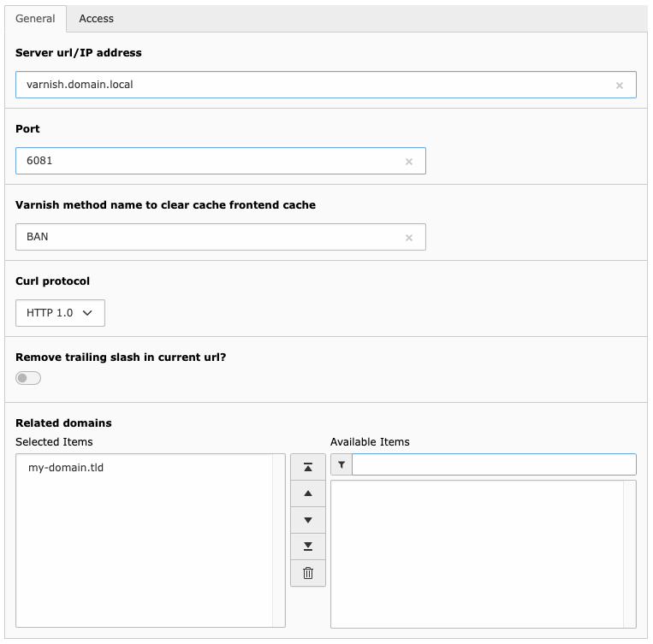Clear the Varnish method name field
The image size is (653, 644).
[x=408, y=238]
